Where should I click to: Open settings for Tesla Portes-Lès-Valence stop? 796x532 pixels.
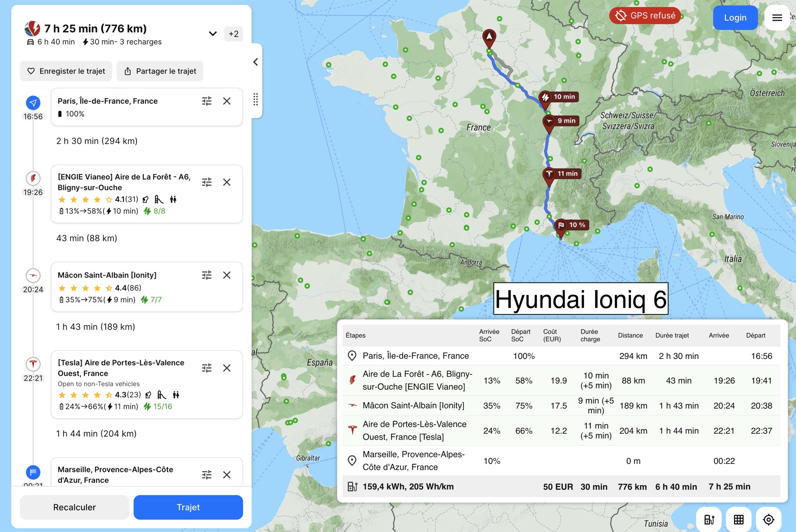(207, 368)
